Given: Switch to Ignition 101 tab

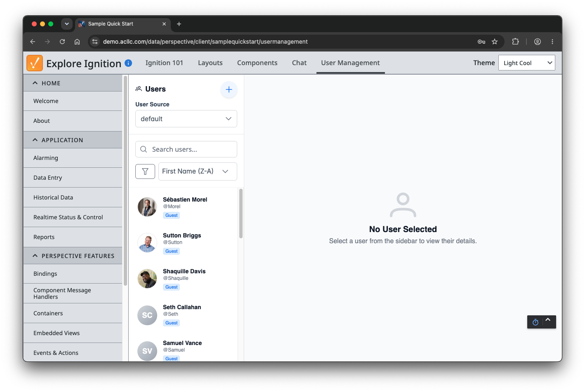Looking at the screenshot, I should coord(164,63).
